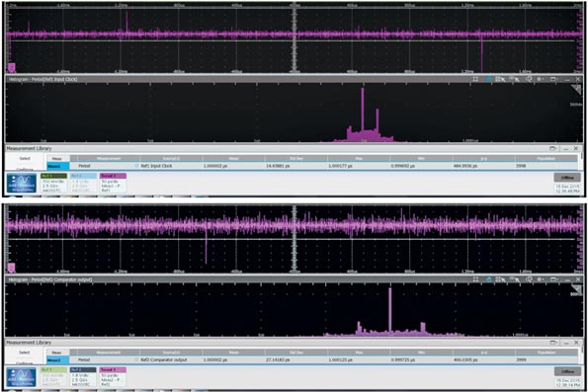Image resolution: width=588 pixels, height=392 pixels.
Task: Click p-p value 484.9936 ps
Action: coord(465,166)
